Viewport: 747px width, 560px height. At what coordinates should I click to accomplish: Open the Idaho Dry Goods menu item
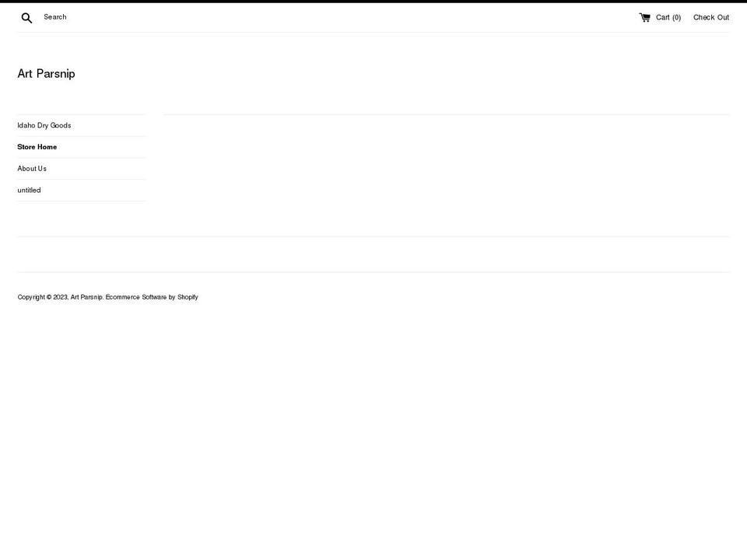coord(44,125)
